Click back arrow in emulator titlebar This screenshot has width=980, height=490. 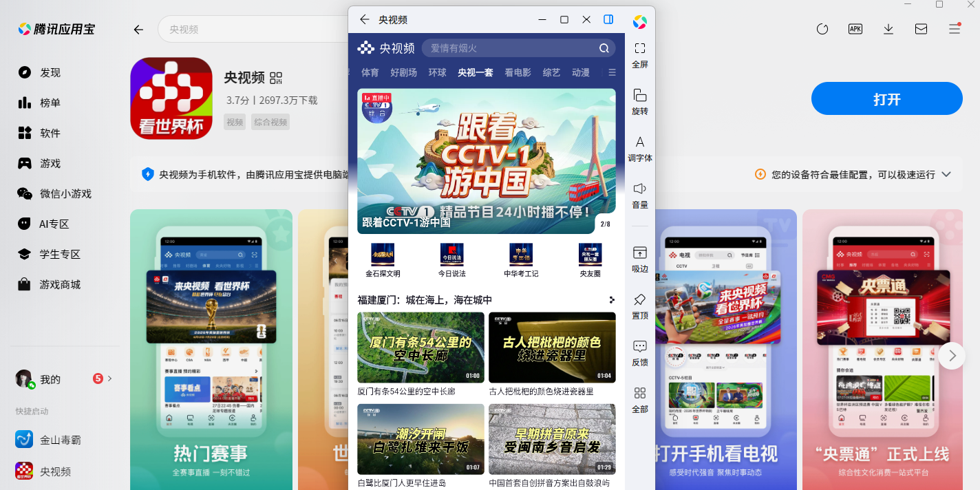(x=365, y=19)
